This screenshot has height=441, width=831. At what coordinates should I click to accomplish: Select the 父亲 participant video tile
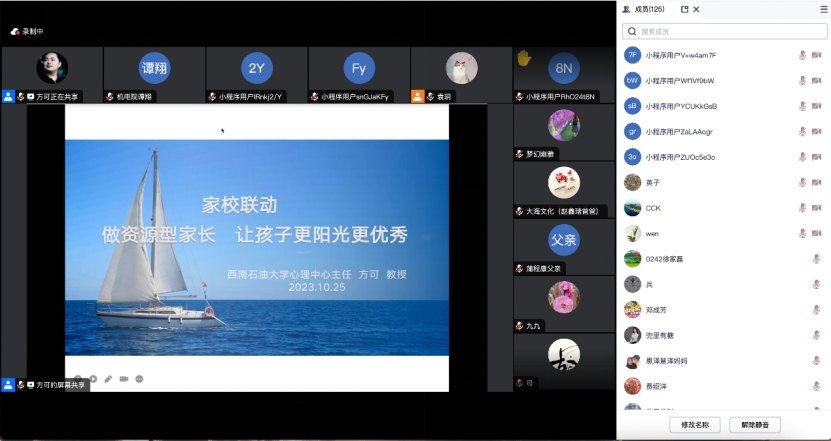pyautogui.click(x=564, y=240)
